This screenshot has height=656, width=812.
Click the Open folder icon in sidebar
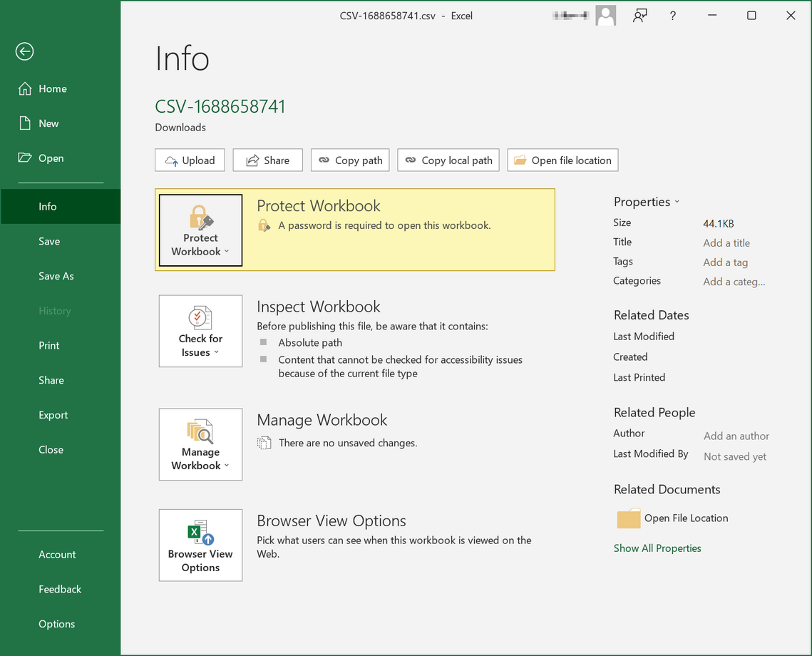24,158
